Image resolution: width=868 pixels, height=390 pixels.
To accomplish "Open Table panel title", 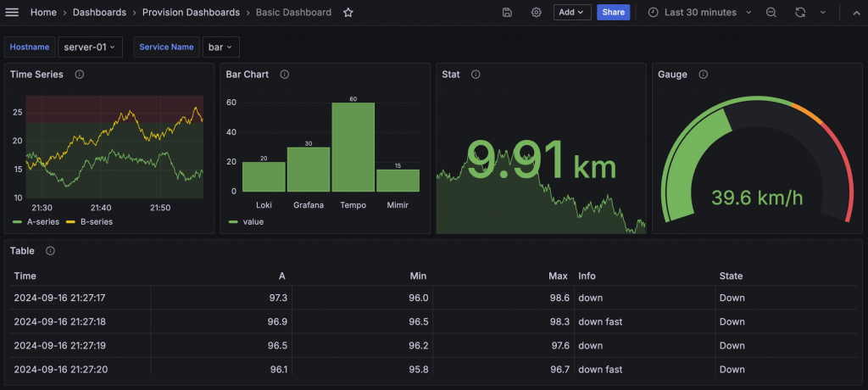I will click(22, 251).
